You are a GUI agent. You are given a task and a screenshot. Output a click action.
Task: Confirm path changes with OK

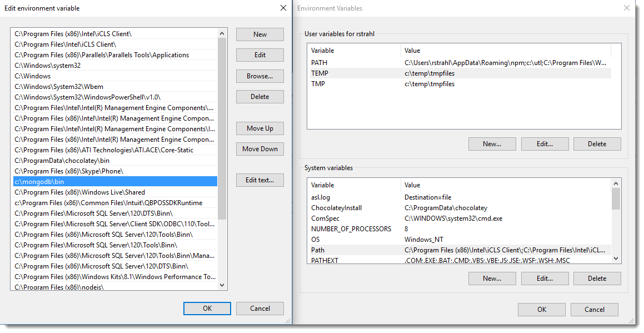click(207, 308)
